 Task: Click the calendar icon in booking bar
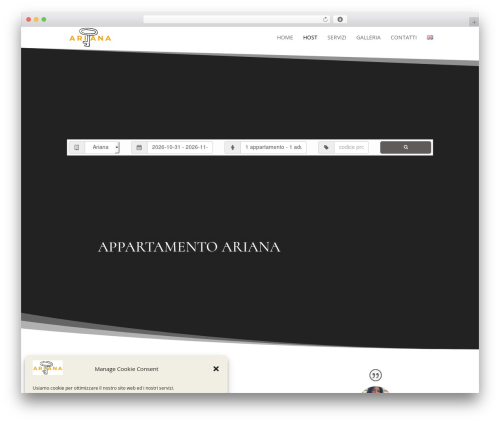(x=139, y=147)
